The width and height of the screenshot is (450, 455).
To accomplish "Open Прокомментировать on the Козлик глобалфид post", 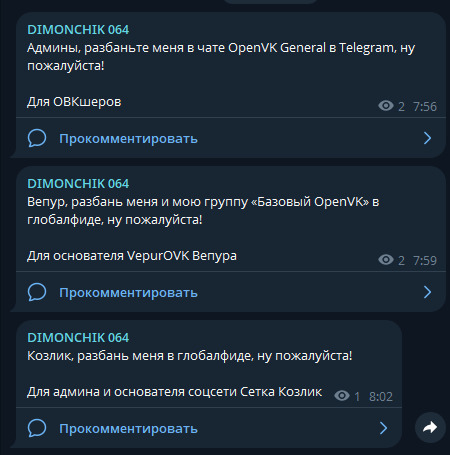I will click(128, 429).
